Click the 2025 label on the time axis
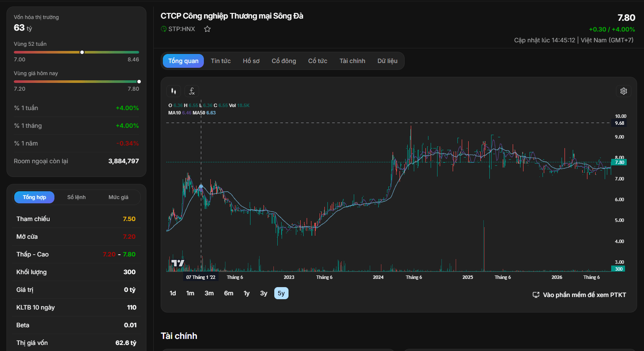The width and height of the screenshot is (644, 351). pos(468,277)
